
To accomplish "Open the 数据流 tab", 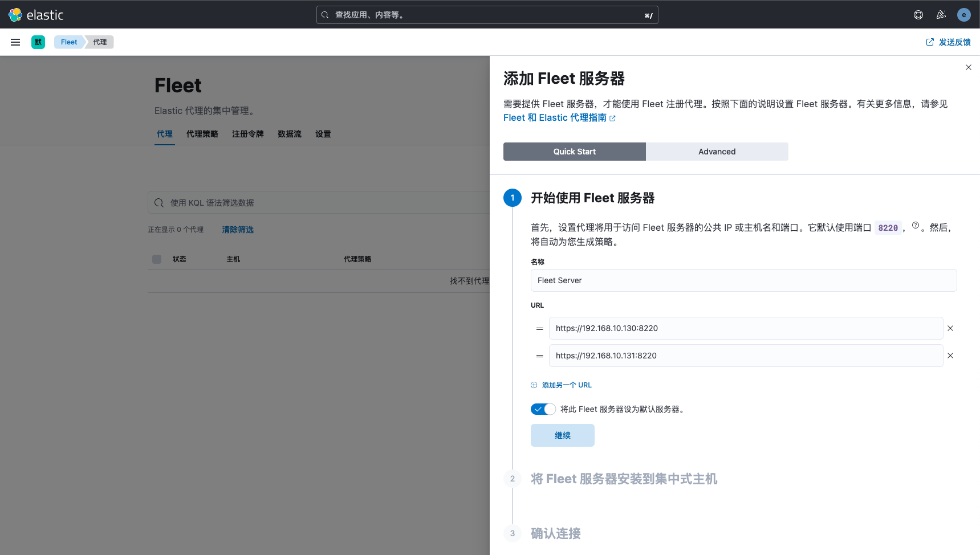I will [x=290, y=134].
